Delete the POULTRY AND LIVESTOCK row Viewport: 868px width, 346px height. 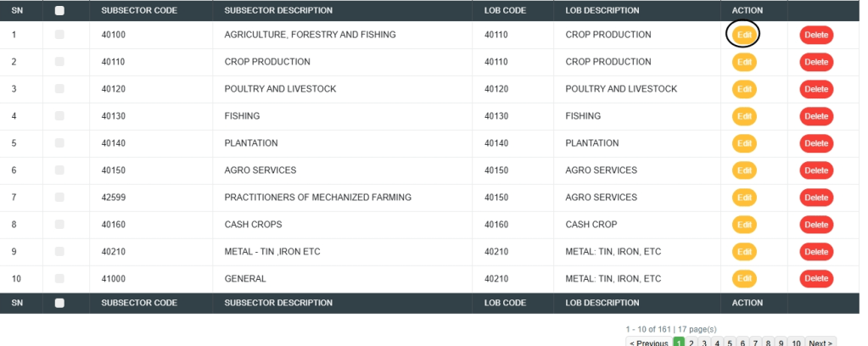815,89
